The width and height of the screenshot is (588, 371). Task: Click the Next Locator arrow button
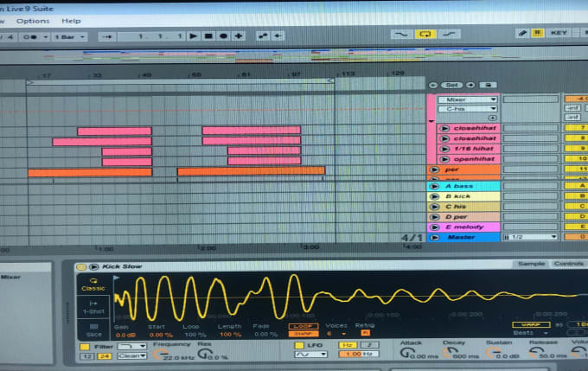(470, 85)
